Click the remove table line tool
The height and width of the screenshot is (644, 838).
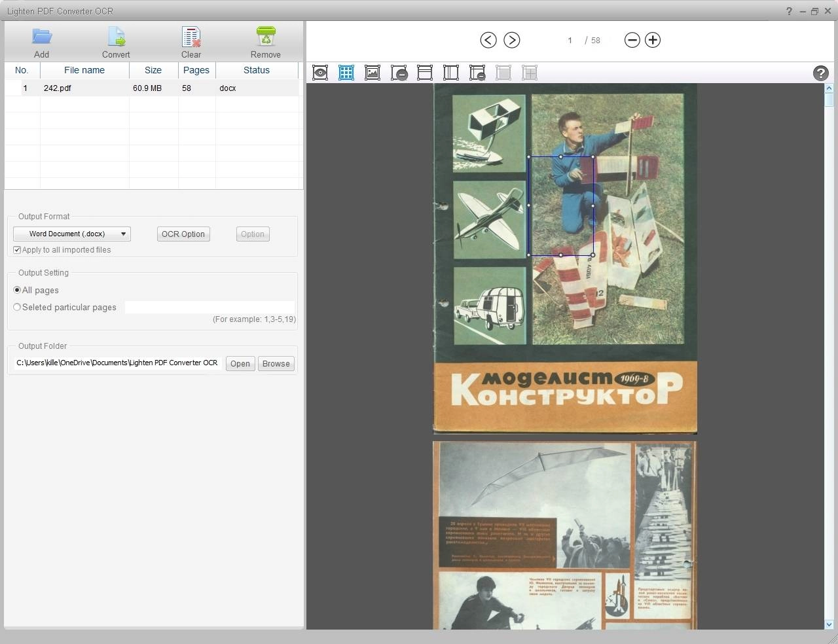click(x=477, y=73)
